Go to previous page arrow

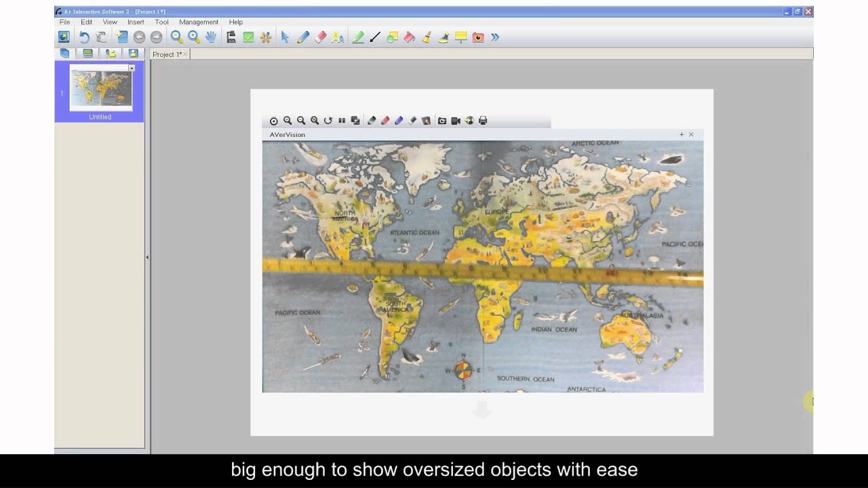point(139,37)
